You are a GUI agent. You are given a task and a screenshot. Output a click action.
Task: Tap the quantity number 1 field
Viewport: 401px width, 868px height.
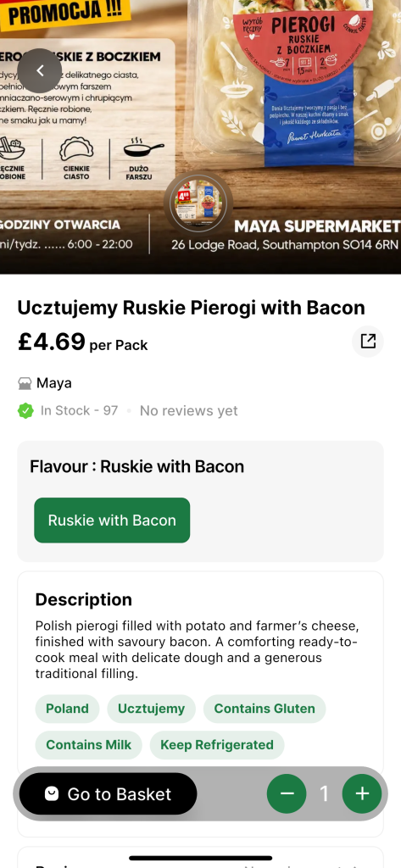tap(324, 793)
